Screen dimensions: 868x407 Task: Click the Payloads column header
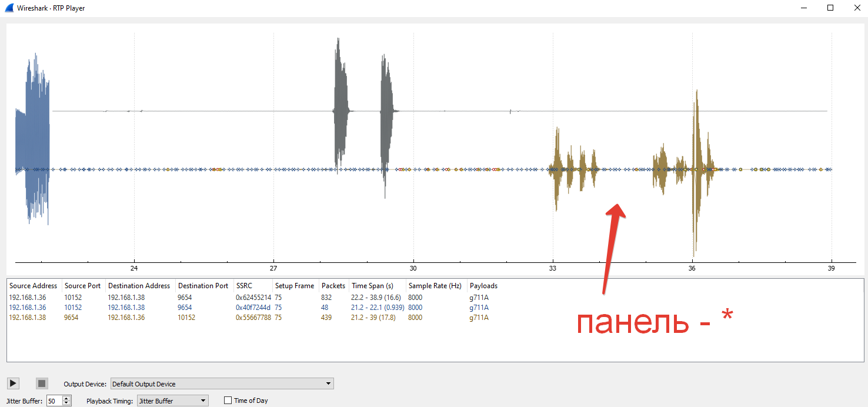click(483, 286)
